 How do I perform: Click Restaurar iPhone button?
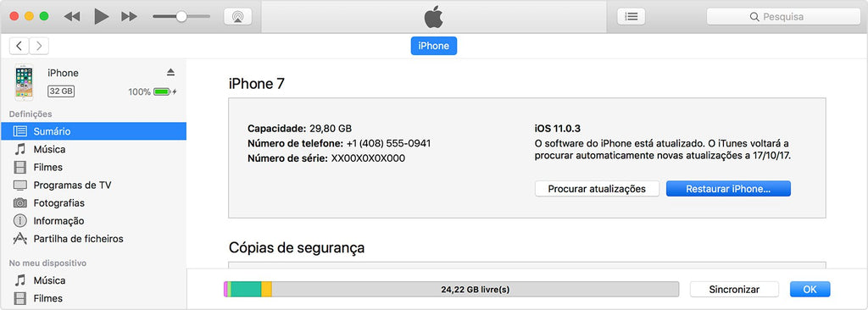point(728,189)
